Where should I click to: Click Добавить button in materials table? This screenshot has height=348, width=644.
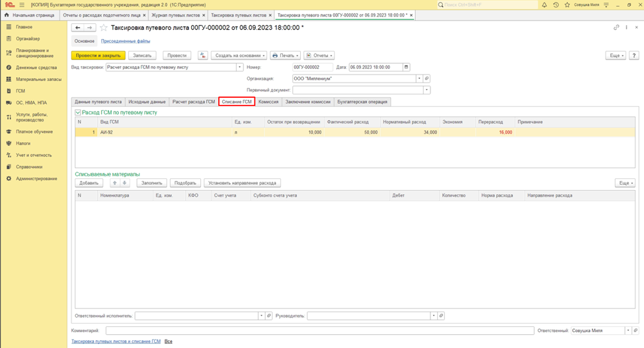click(89, 183)
